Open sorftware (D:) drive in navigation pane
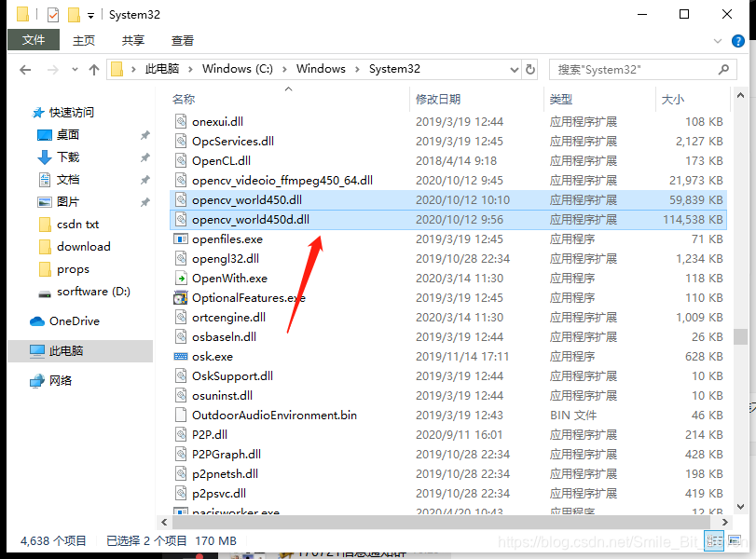The image size is (756, 559). [93, 292]
